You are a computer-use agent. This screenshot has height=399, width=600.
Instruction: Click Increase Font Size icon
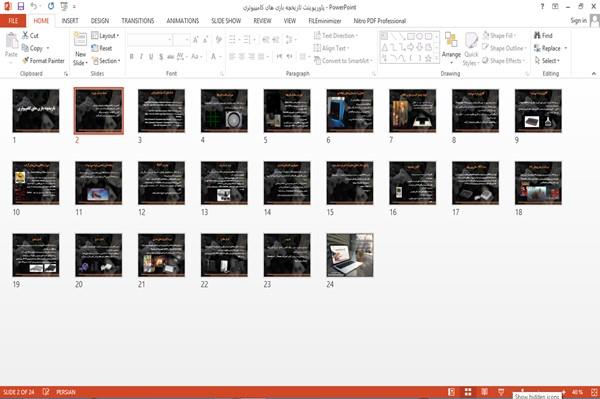coord(196,39)
